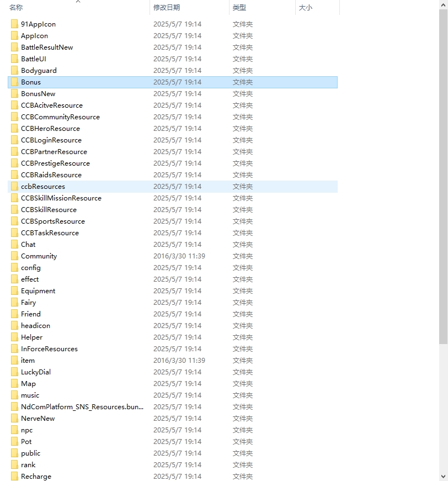Click the Chat folder icon

(x=14, y=245)
